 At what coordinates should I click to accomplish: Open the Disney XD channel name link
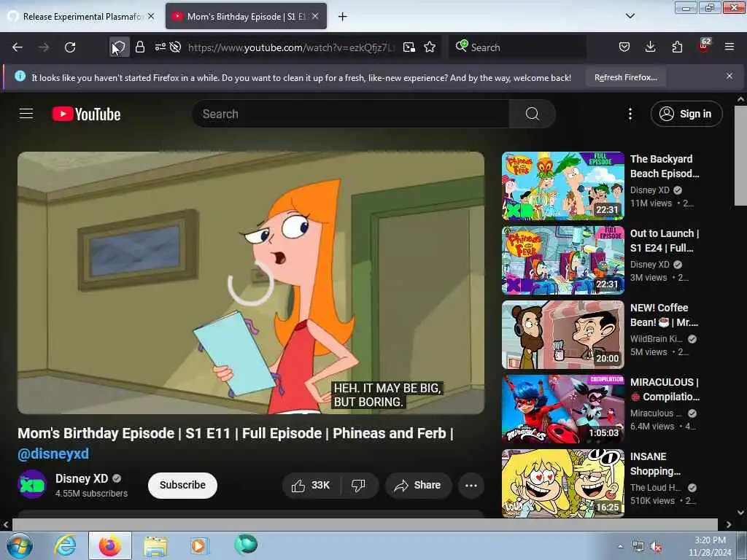tap(82, 478)
